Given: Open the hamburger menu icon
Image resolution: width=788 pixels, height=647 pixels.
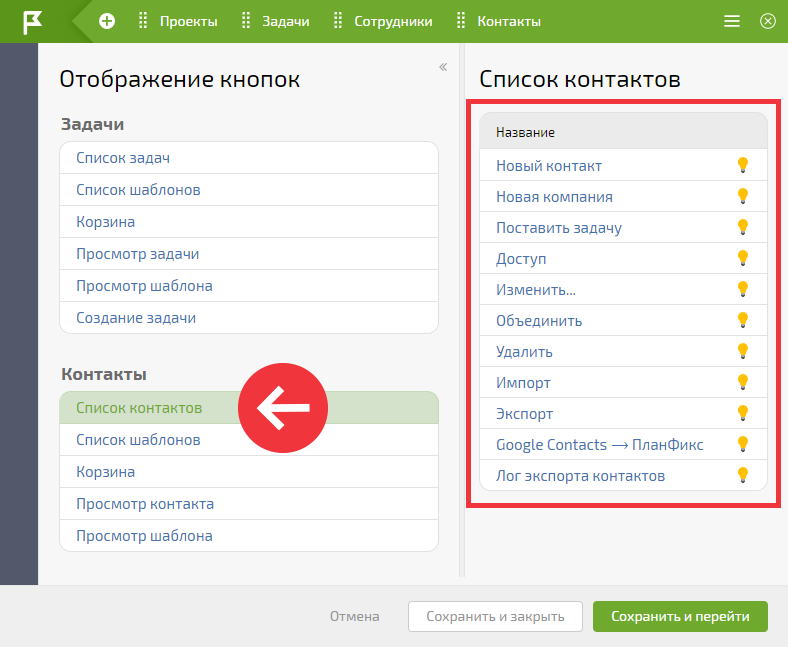Looking at the screenshot, I should click(x=731, y=21).
